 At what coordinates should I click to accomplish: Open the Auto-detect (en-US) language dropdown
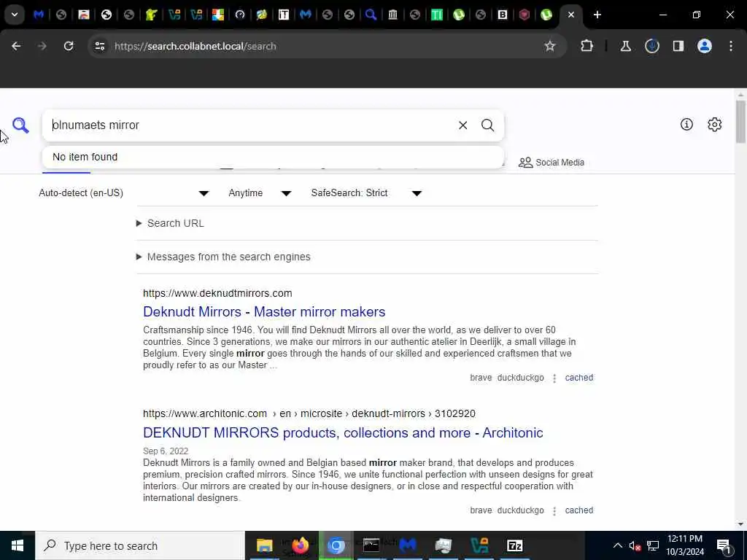point(124,192)
